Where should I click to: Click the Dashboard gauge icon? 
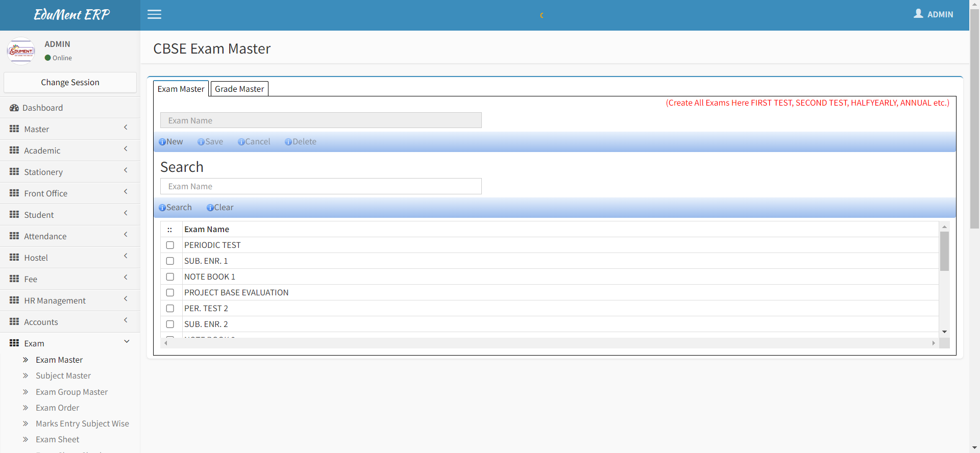[14, 108]
